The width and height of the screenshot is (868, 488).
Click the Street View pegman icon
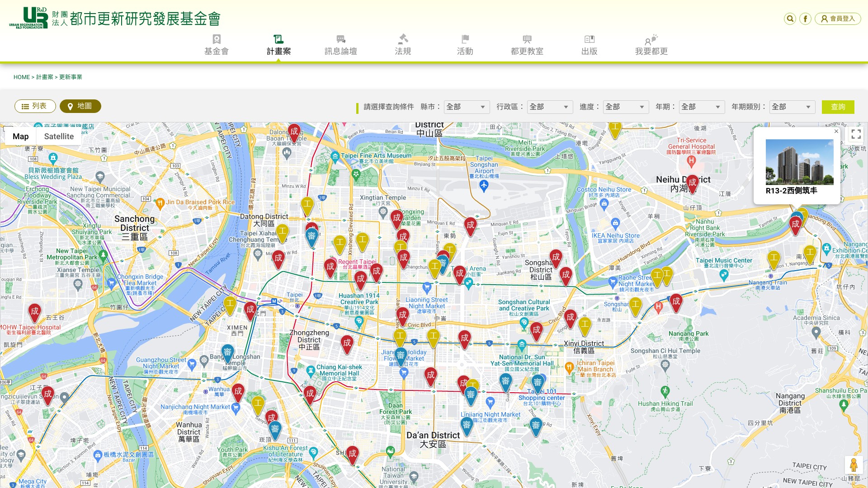tap(854, 465)
